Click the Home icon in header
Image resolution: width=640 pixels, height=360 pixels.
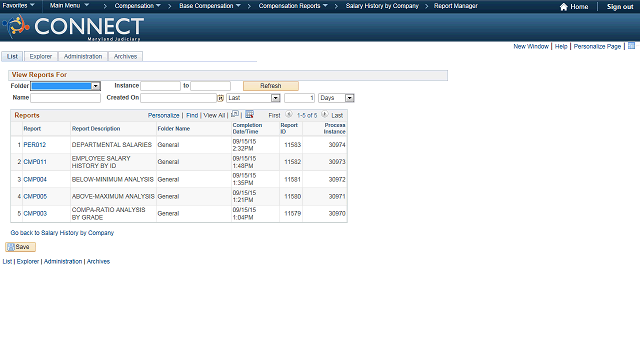click(x=563, y=7)
